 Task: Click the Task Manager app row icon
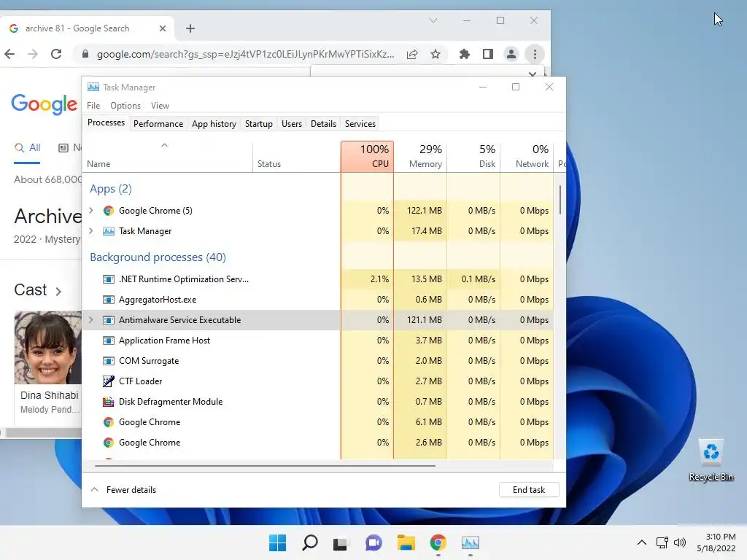coord(109,231)
